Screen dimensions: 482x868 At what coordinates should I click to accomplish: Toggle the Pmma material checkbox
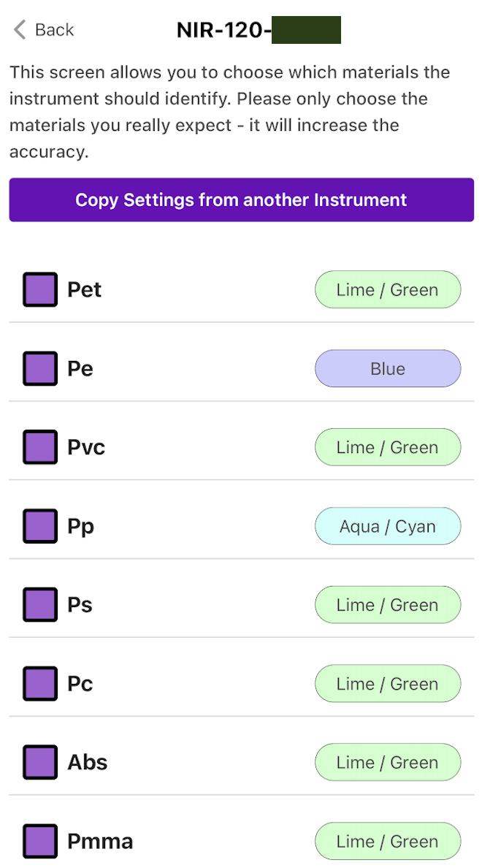click(x=40, y=841)
